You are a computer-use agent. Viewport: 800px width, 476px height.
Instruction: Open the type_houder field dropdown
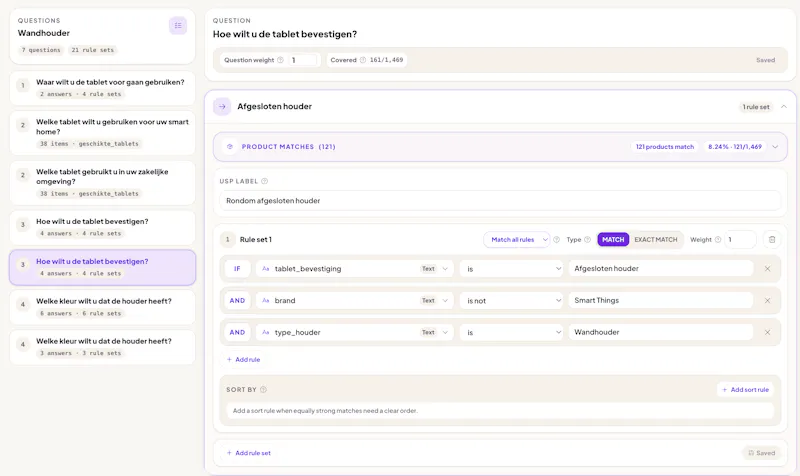coord(355,333)
